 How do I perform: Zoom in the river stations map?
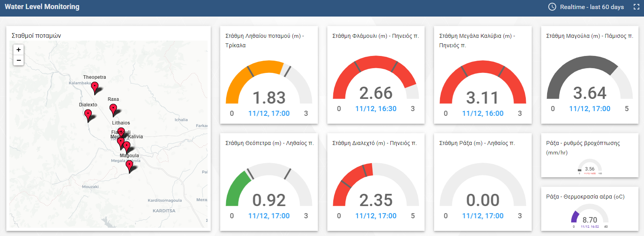point(19,50)
